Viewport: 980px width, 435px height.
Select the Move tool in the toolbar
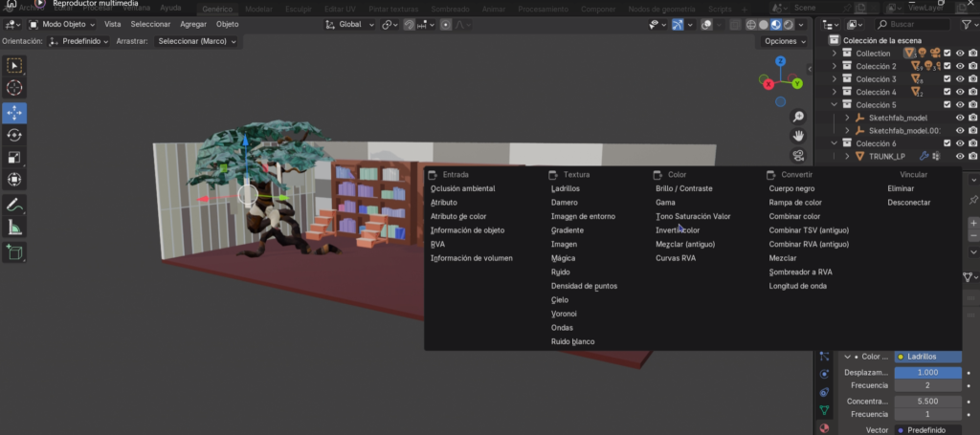click(14, 112)
